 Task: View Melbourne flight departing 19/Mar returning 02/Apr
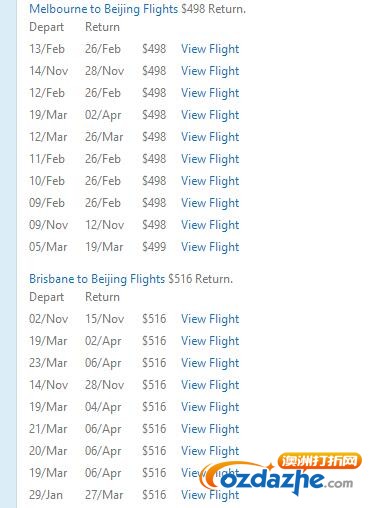click(210, 115)
